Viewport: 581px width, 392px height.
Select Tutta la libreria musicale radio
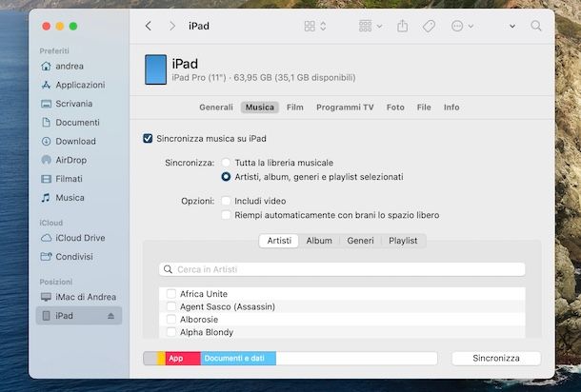[226, 163]
